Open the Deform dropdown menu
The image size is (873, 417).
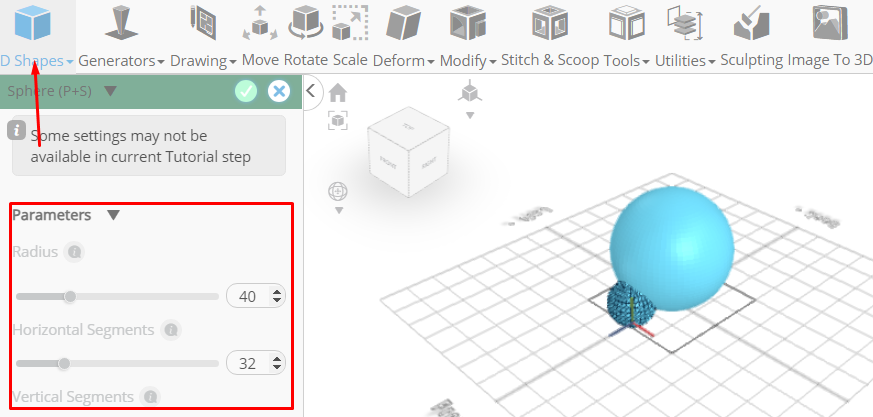click(404, 61)
